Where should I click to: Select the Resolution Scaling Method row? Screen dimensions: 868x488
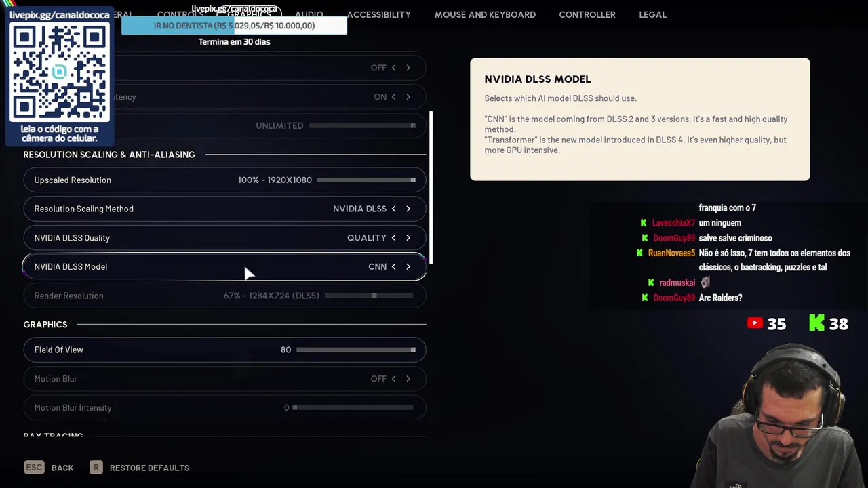[224, 209]
